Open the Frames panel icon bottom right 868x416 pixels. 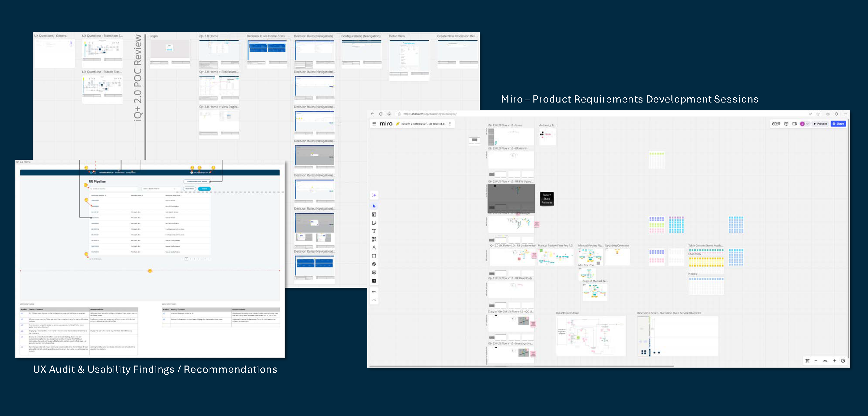tap(807, 361)
